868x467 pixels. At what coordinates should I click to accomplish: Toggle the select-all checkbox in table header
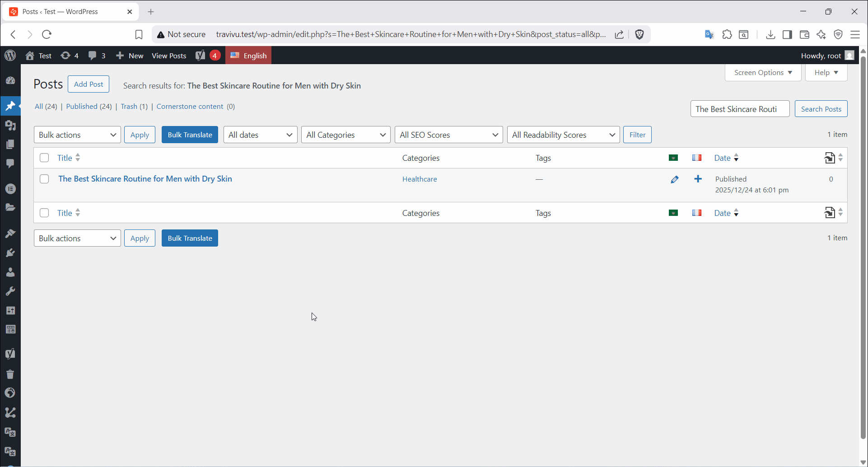[44, 158]
